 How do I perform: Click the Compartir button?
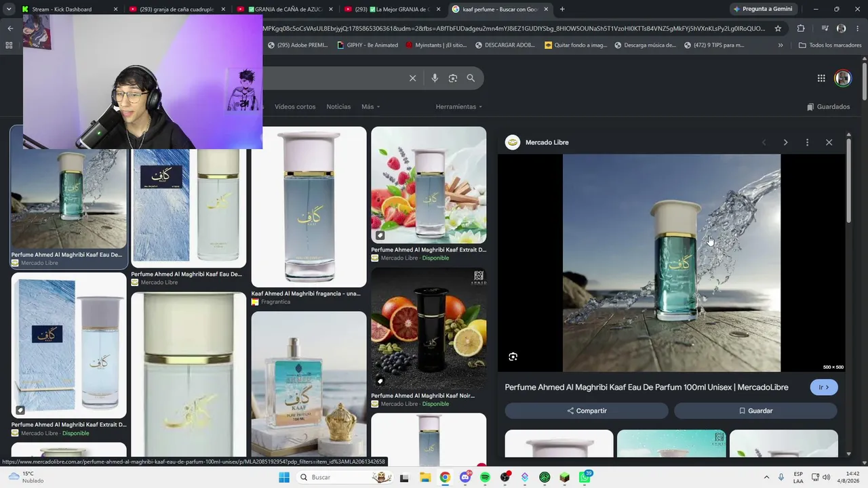click(x=587, y=411)
